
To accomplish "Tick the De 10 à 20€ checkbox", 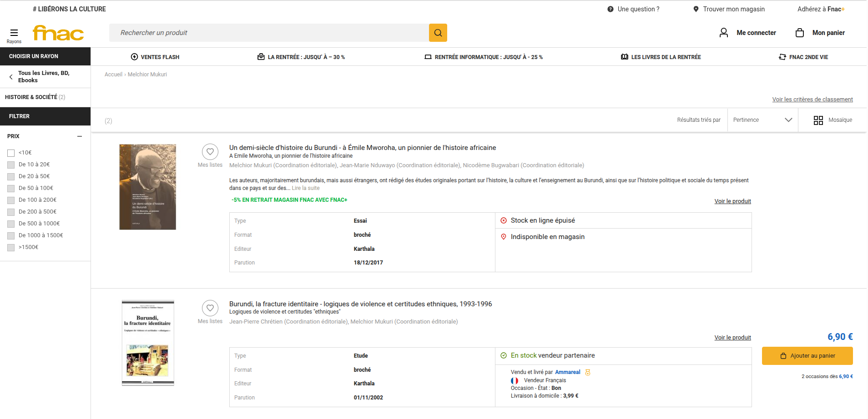I will coord(11,165).
